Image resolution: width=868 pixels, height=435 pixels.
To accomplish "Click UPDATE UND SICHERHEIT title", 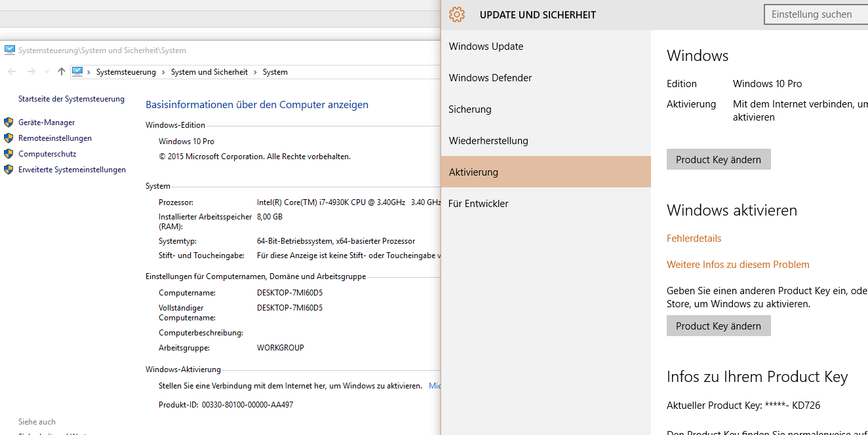I will [x=538, y=14].
